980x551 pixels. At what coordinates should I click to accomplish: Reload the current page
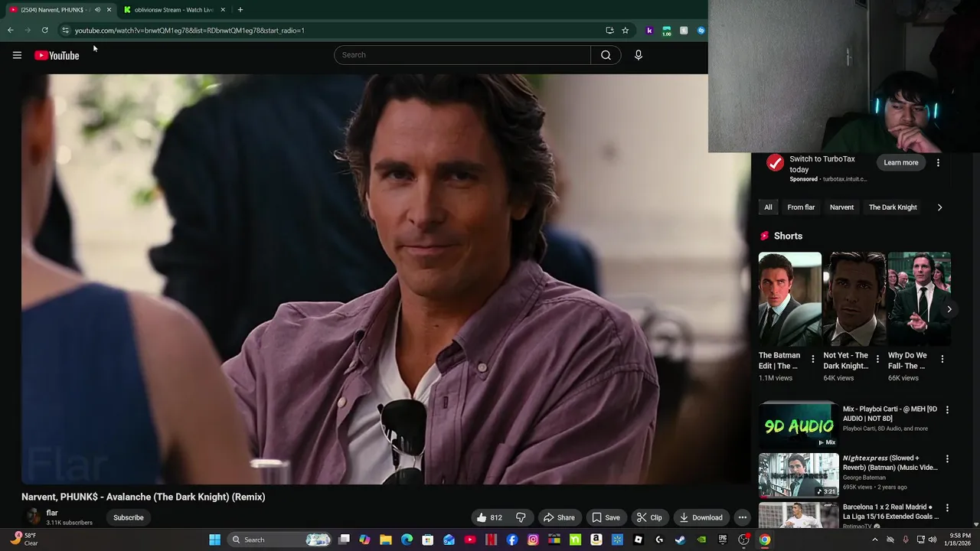click(x=44, y=31)
